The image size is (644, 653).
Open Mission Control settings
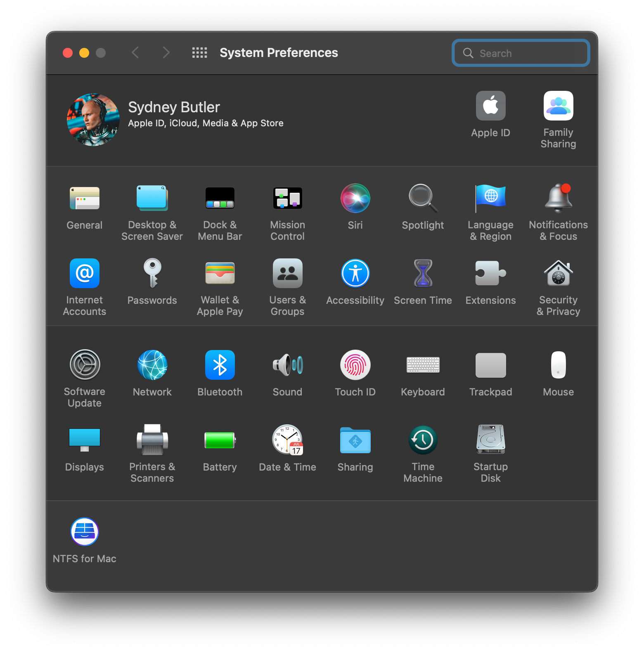click(287, 199)
